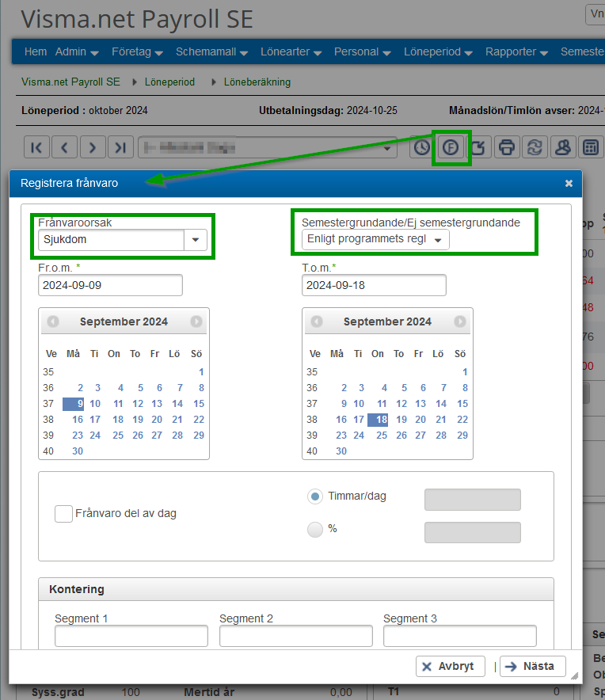Expand the Schemamall menu

tap(211, 51)
